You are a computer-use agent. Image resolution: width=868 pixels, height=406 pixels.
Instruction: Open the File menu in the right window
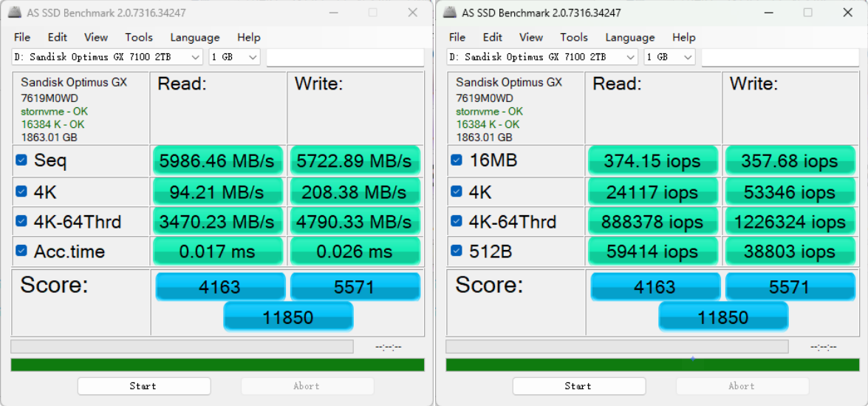pyautogui.click(x=457, y=37)
